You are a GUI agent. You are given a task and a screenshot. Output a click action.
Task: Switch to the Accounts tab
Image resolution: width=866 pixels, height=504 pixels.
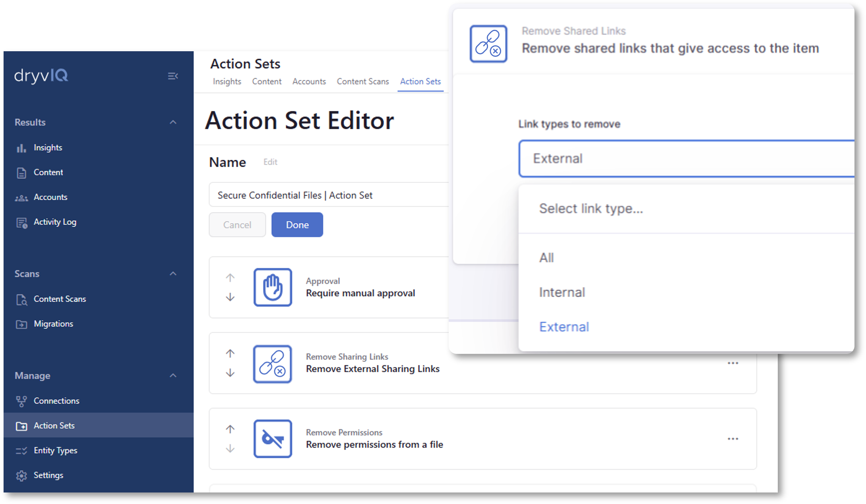(309, 81)
